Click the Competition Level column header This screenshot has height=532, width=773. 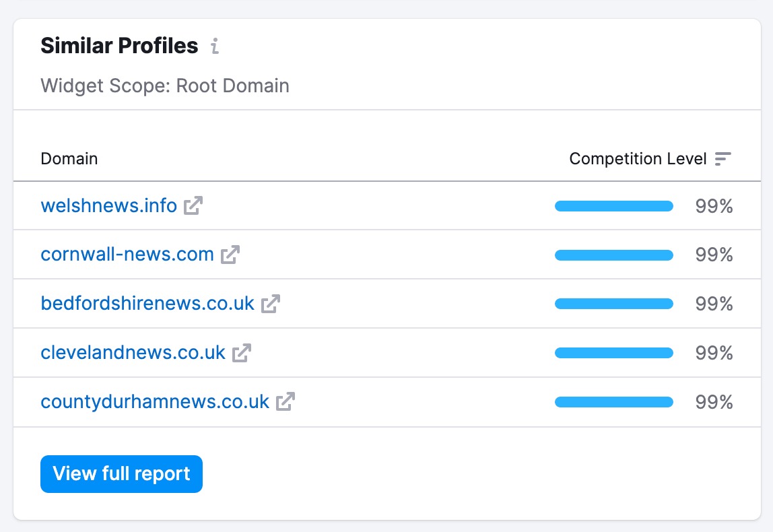(x=638, y=159)
